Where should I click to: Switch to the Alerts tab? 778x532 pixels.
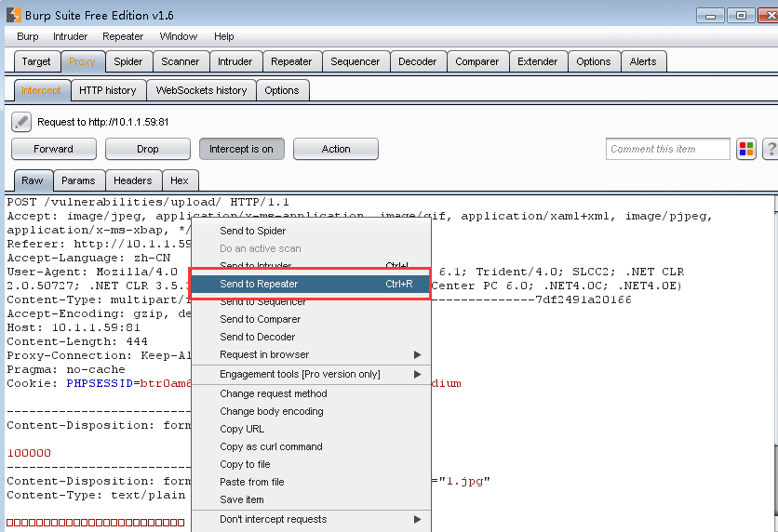pyautogui.click(x=643, y=61)
